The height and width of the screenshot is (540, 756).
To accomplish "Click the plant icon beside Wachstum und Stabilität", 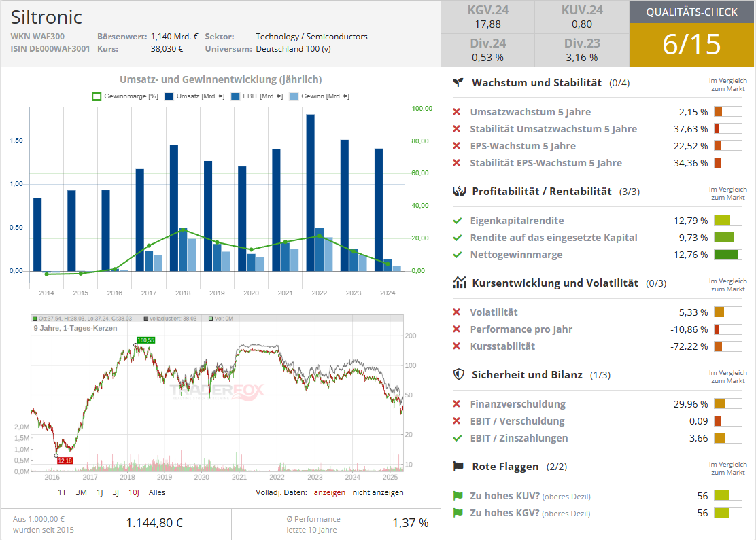I will point(458,83).
